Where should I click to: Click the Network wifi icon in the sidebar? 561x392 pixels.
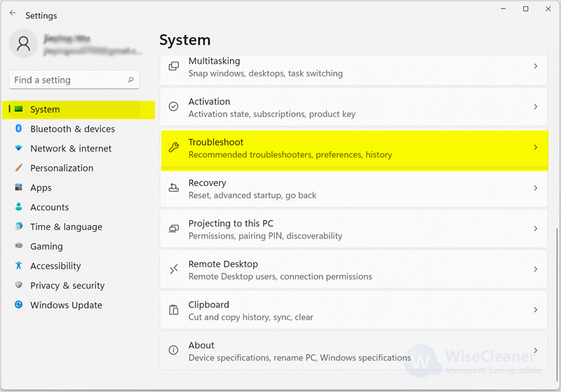click(x=19, y=148)
